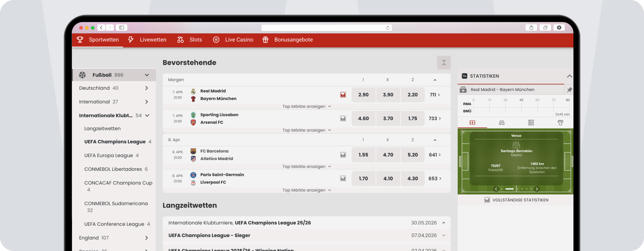The width and height of the screenshot is (644, 251).
Task: Open all 733 markets for Sporting match
Action: (x=435, y=119)
